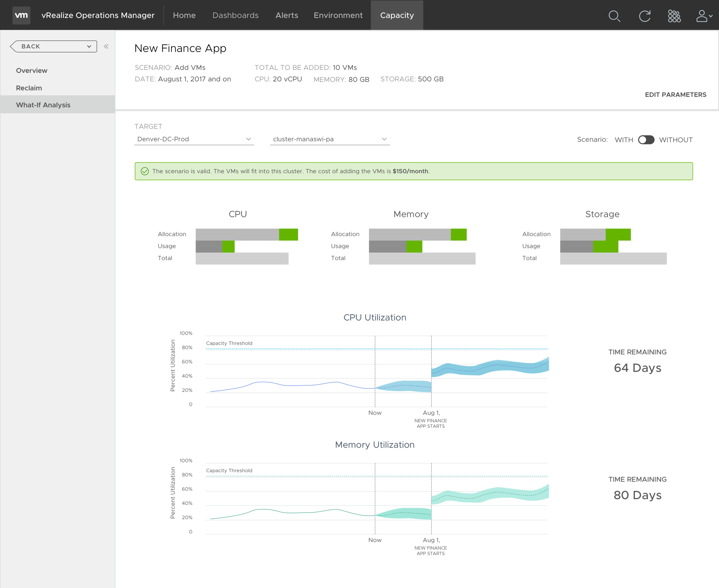
Task: Open the search magnifier icon
Action: (x=614, y=16)
